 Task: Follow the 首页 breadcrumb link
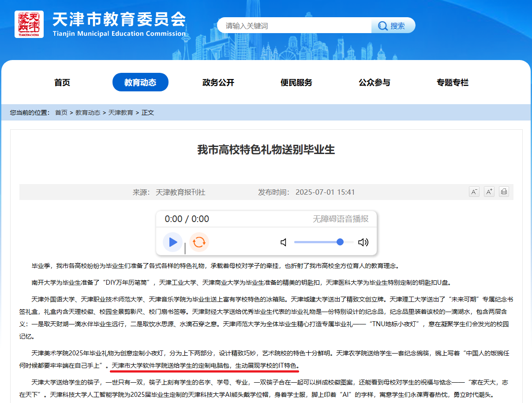(61, 113)
